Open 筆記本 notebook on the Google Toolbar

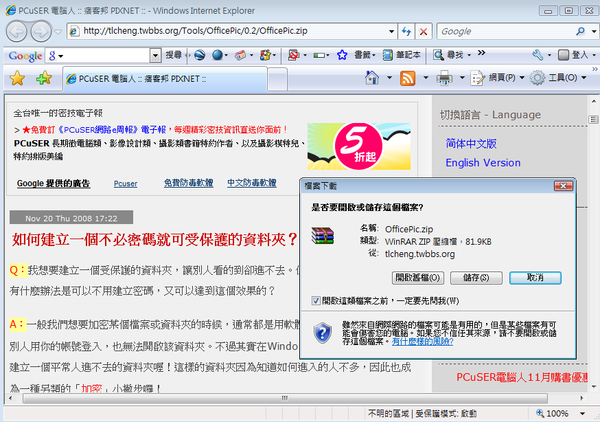[401, 55]
